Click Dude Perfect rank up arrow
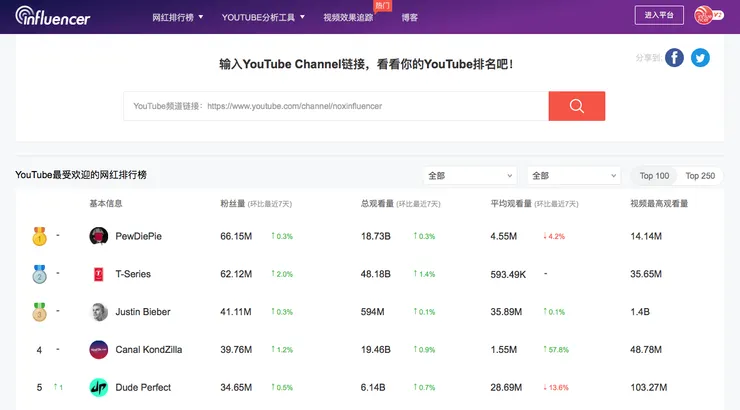This screenshot has height=410, width=740. tap(58, 387)
